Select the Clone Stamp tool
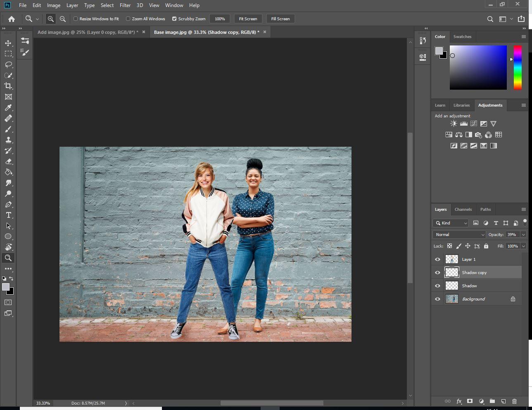Screen dimensions: 532x410 [8, 140]
